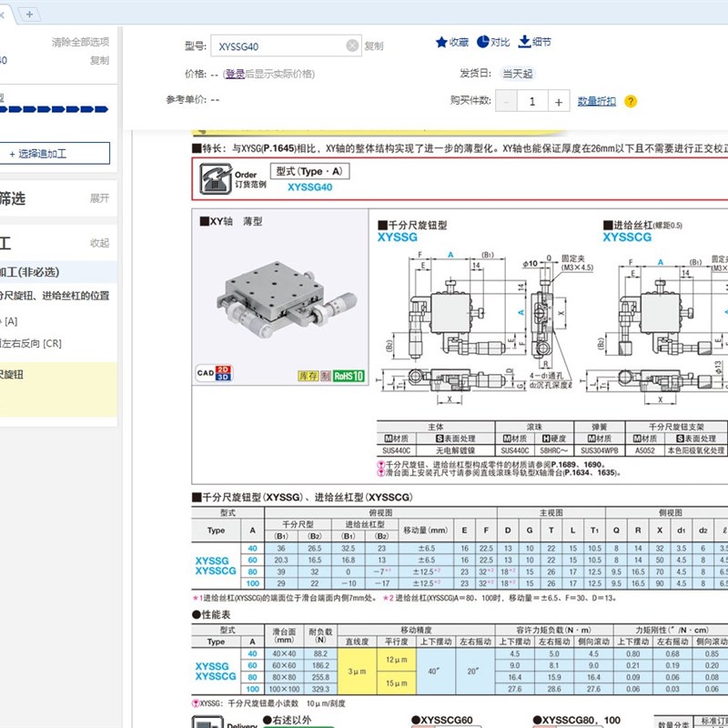Click 清除全部选项 to clear options

80,42
